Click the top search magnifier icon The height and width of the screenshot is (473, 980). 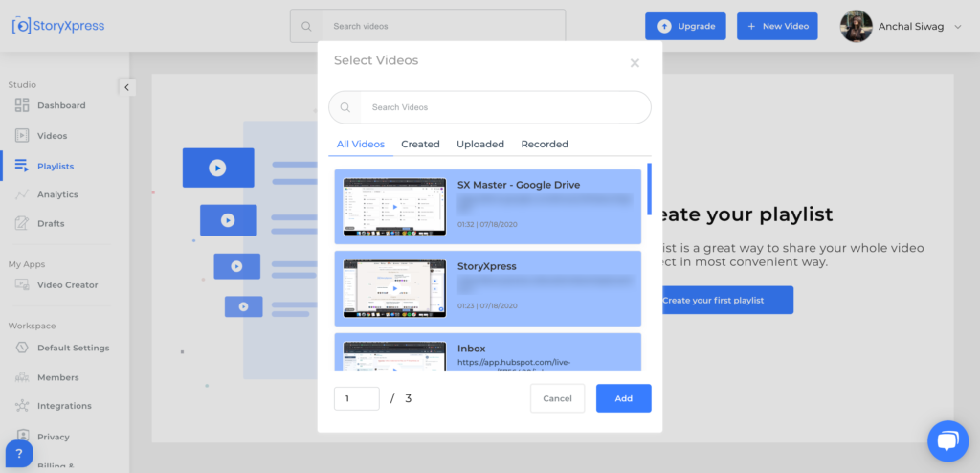306,26
